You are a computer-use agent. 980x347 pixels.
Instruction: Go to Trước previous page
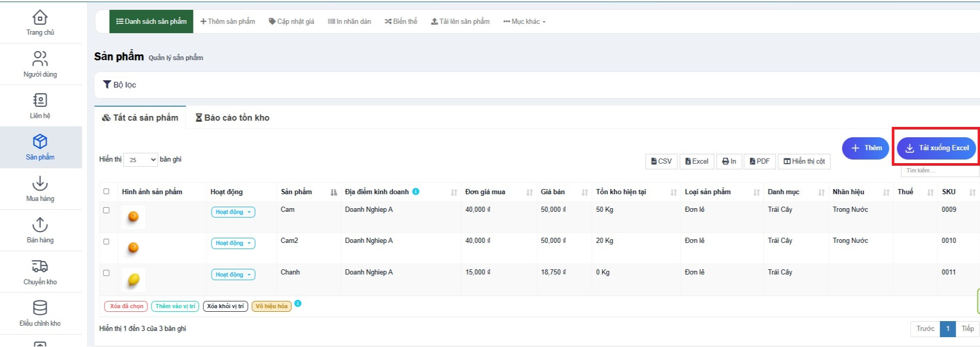click(925, 329)
